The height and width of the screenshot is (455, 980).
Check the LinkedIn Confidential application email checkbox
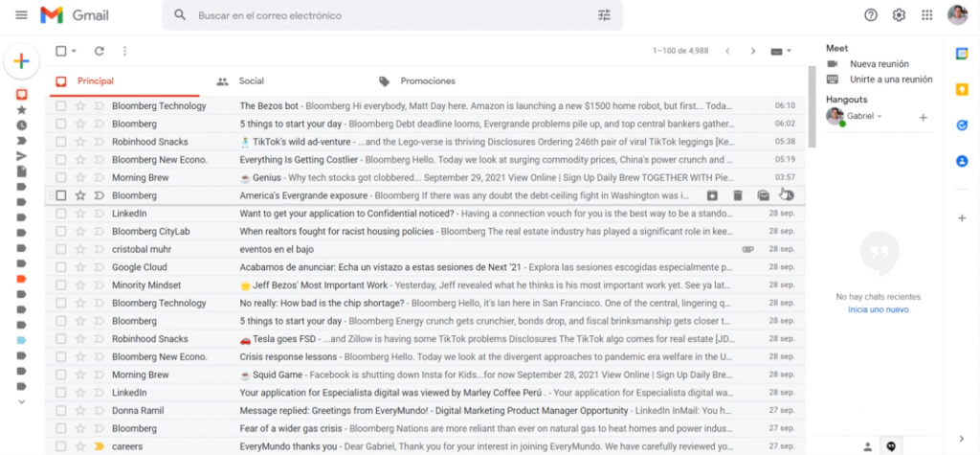point(61,214)
